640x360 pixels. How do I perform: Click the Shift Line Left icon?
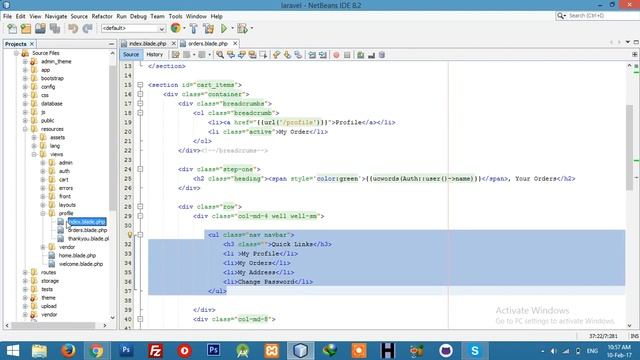[312, 55]
